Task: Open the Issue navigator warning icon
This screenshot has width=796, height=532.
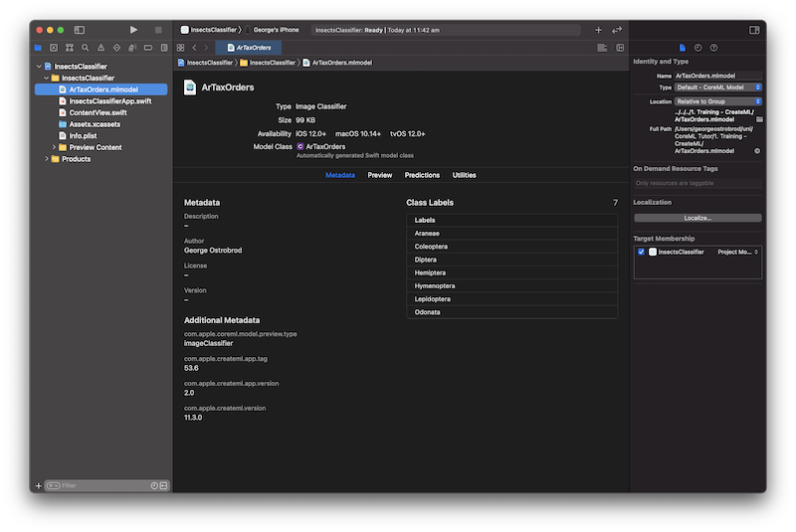Action: 100,47
